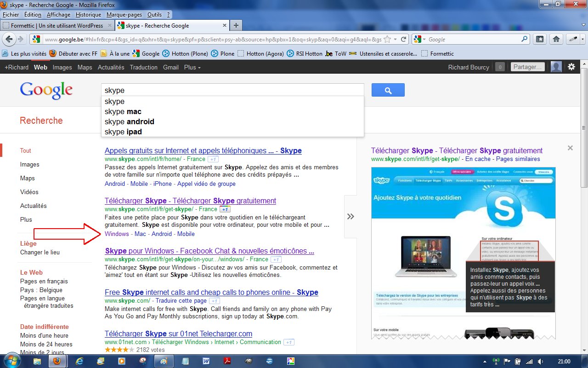Expand the Plus menu in Google bar
This screenshot has height=368, width=588.
(192, 67)
